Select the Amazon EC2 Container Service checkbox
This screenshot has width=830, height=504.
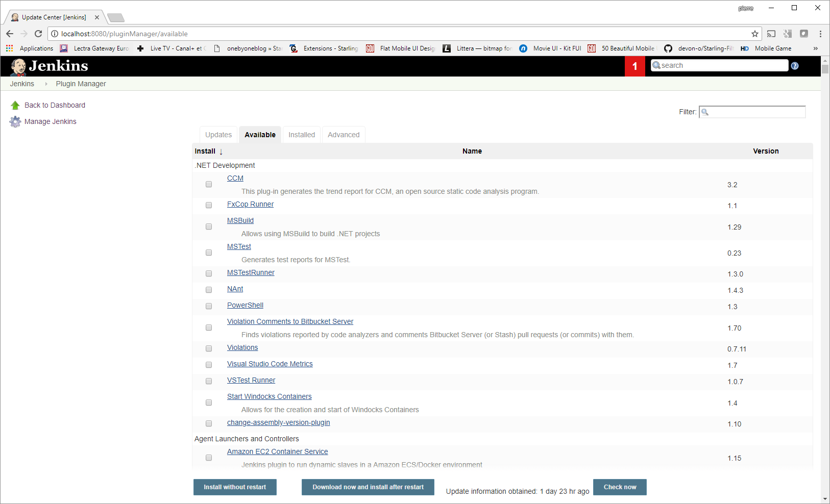pyautogui.click(x=209, y=458)
